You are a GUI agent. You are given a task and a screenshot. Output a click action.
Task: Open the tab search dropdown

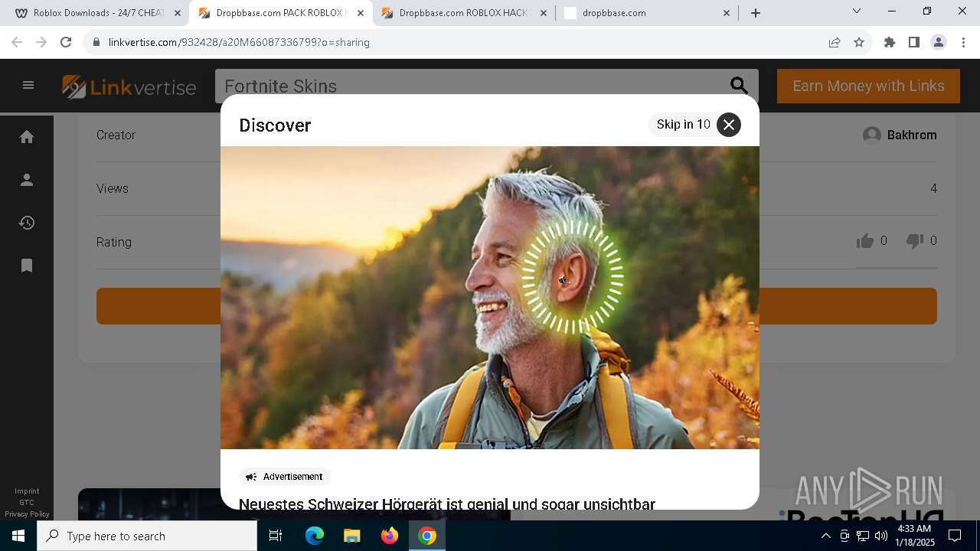pos(857,11)
